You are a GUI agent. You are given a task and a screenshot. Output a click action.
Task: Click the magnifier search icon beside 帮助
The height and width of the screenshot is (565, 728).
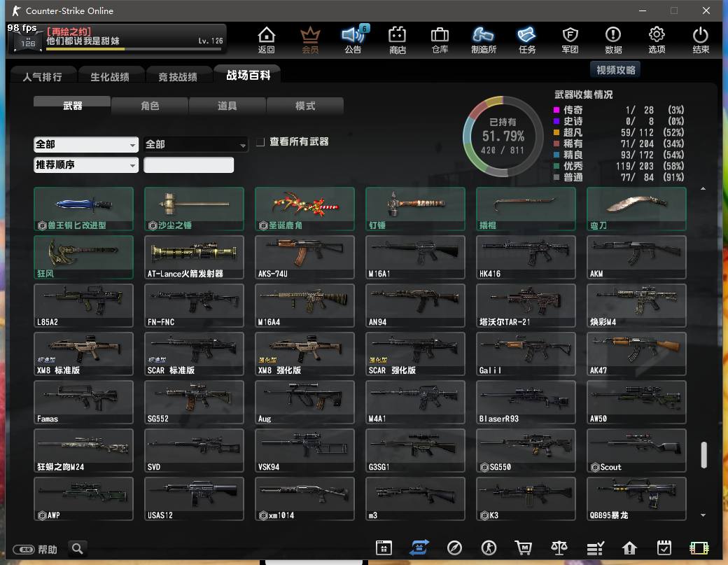coord(78,549)
